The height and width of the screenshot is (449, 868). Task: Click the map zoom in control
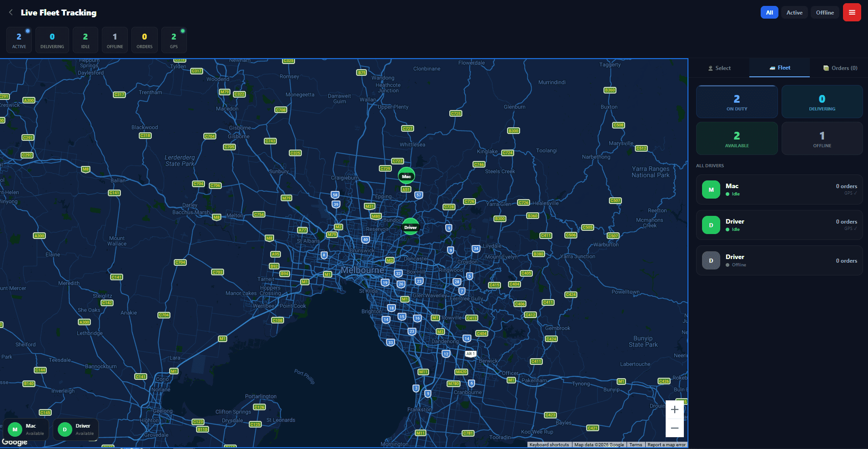(675, 409)
